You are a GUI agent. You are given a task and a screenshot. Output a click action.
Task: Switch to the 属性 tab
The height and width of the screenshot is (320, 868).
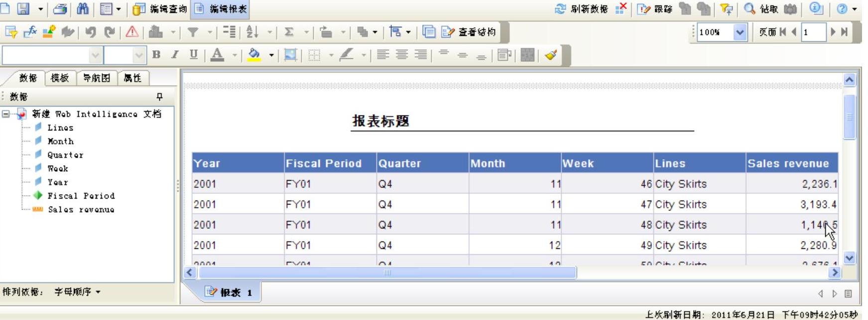click(132, 78)
